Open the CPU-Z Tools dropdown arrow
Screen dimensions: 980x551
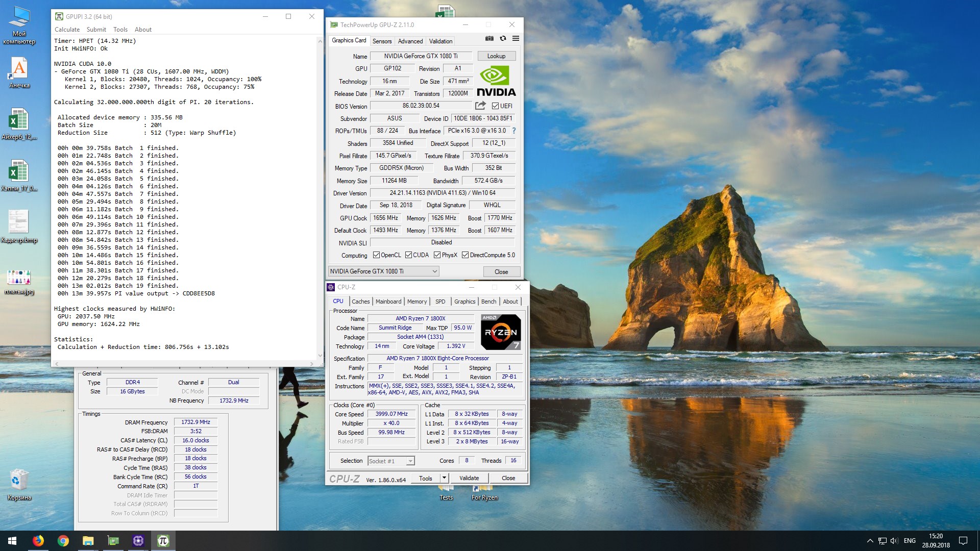(444, 478)
